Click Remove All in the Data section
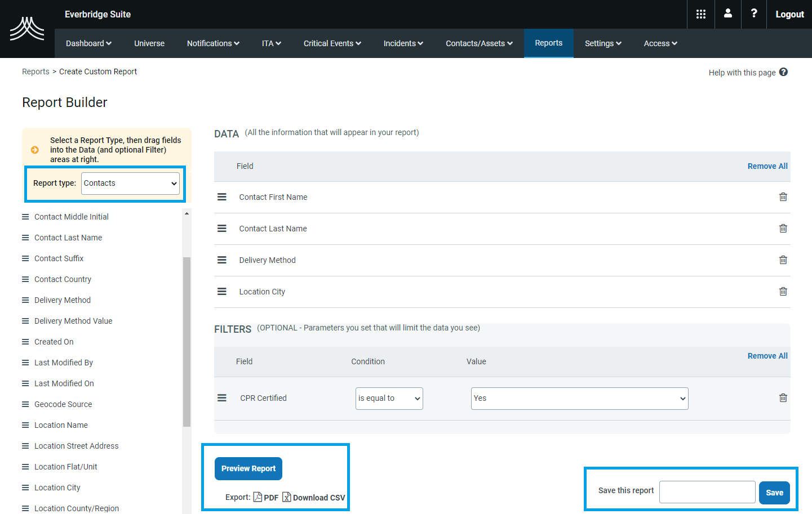 coord(767,166)
